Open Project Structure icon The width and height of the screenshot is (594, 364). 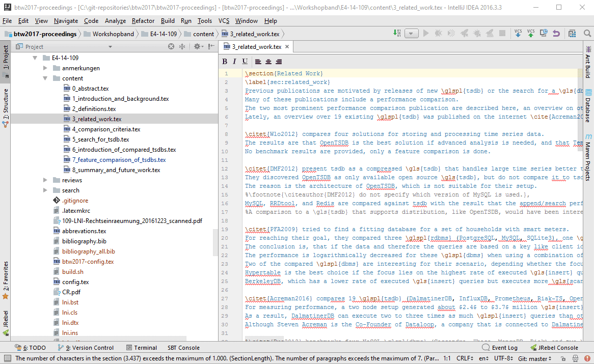coord(572,33)
